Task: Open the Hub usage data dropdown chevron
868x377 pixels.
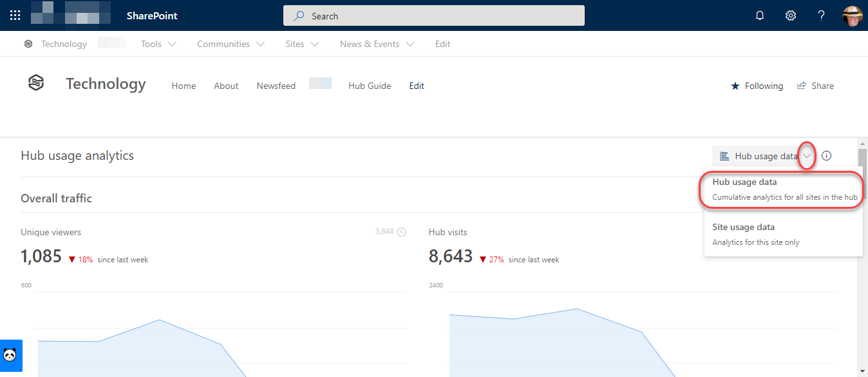Action: pos(807,155)
